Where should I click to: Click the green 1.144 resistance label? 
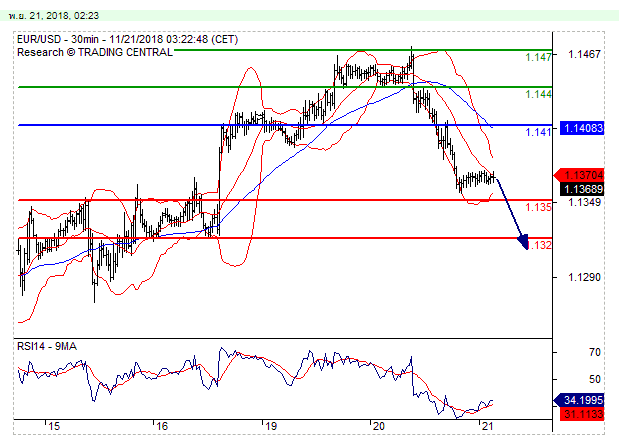click(x=538, y=94)
